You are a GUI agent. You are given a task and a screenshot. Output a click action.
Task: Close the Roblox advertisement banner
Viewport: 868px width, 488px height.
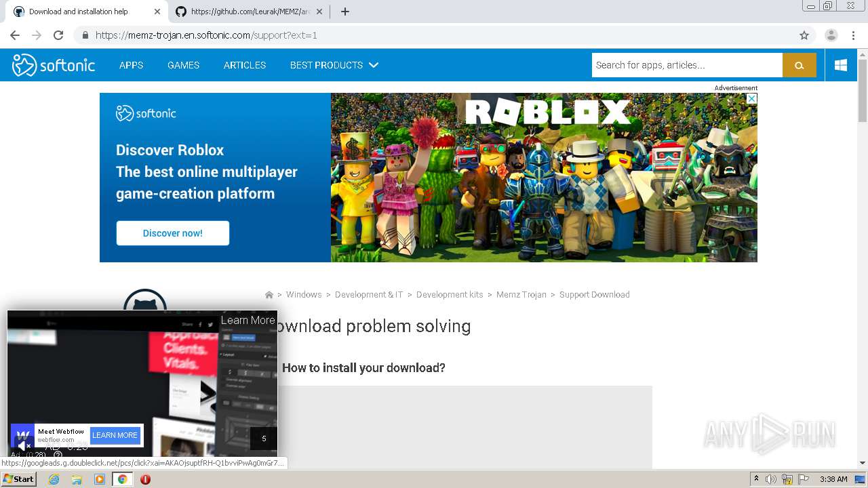[x=751, y=98]
